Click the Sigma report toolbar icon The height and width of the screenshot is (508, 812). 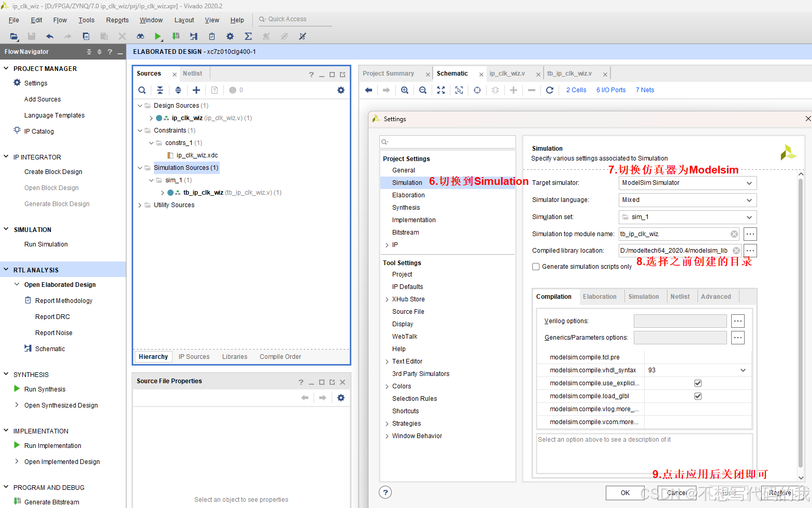pos(248,36)
